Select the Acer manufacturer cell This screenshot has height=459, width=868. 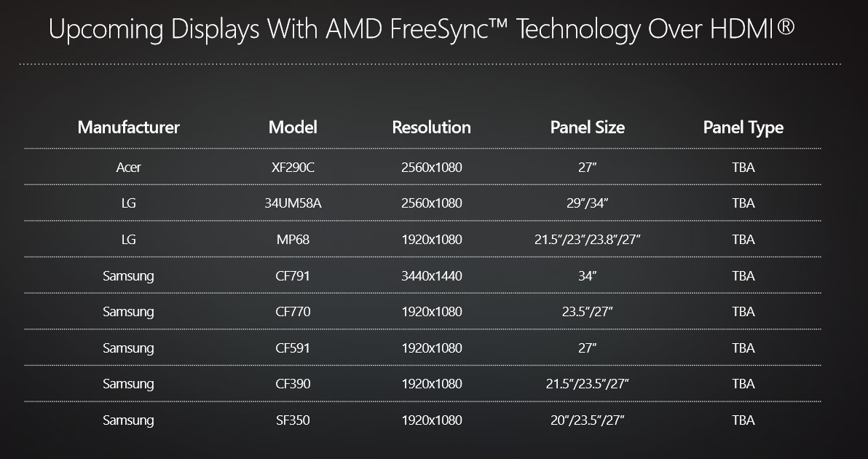click(128, 168)
